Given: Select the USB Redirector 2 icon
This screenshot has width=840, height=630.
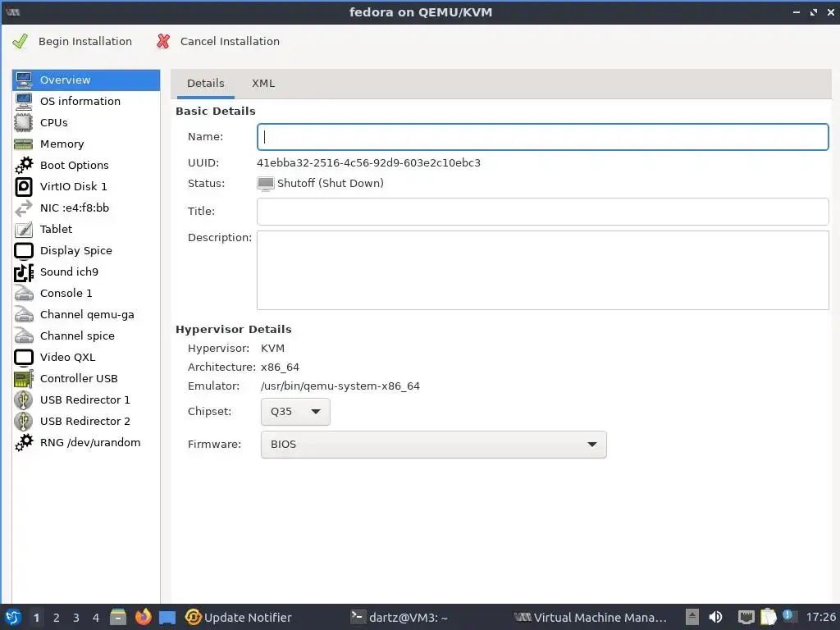Looking at the screenshot, I should (24, 422).
